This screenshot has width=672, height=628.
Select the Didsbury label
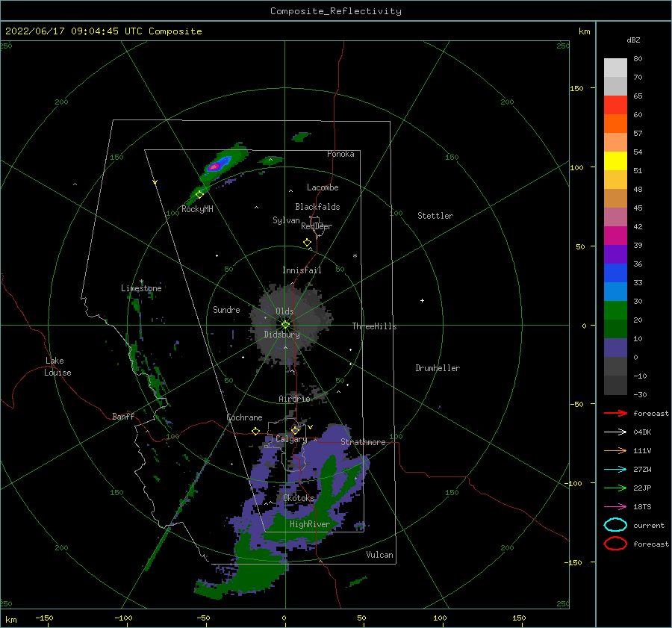282,335
